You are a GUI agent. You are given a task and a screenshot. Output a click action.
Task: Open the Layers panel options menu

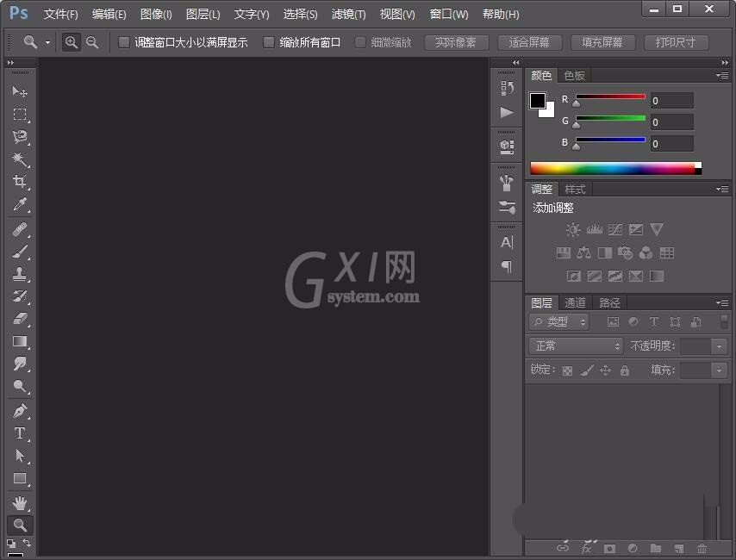tap(722, 302)
